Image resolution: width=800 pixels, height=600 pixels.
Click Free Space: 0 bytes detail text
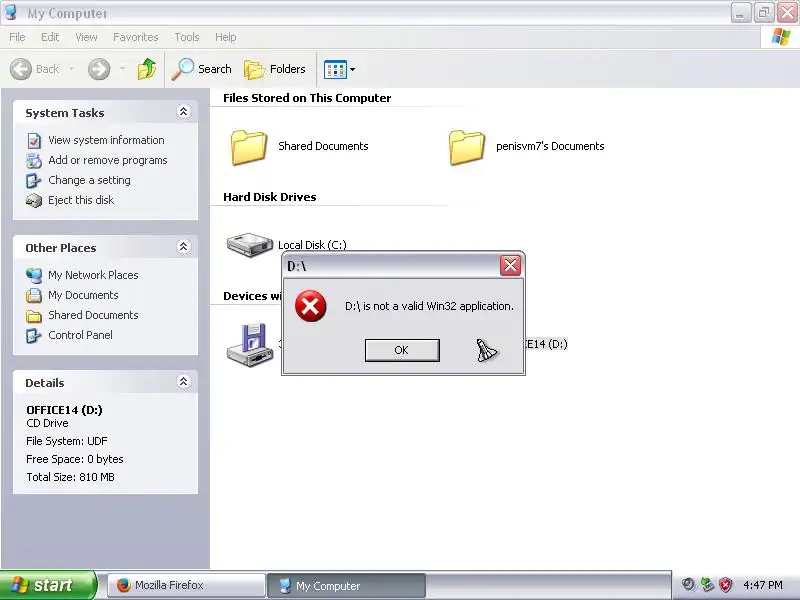(x=74, y=459)
